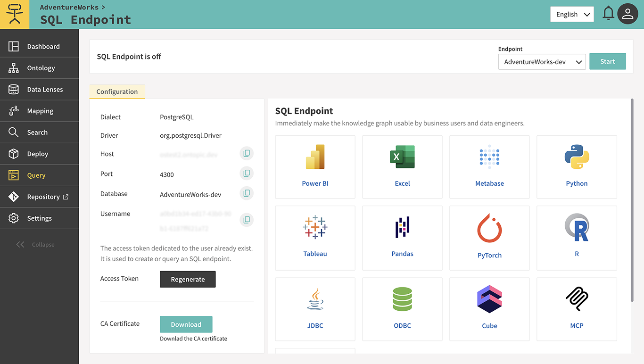This screenshot has height=364, width=644.
Task: Copy the Host value
Action: point(247,153)
